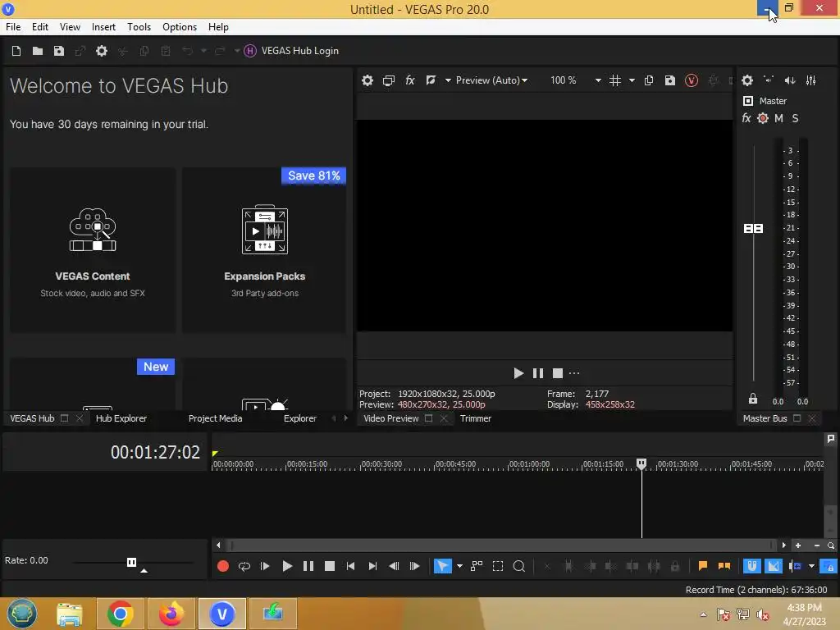Open project properties gear in main toolbar
The height and width of the screenshot is (630, 840).
pos(101,51)
